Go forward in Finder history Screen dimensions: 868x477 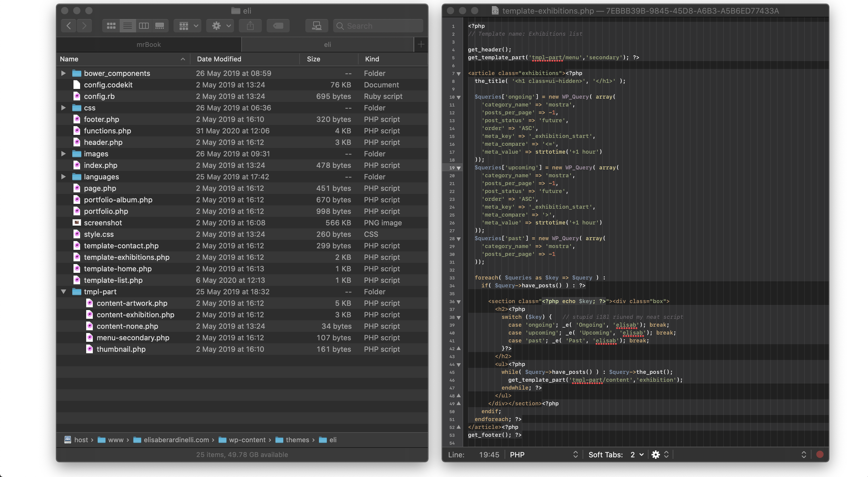point(84,26)
